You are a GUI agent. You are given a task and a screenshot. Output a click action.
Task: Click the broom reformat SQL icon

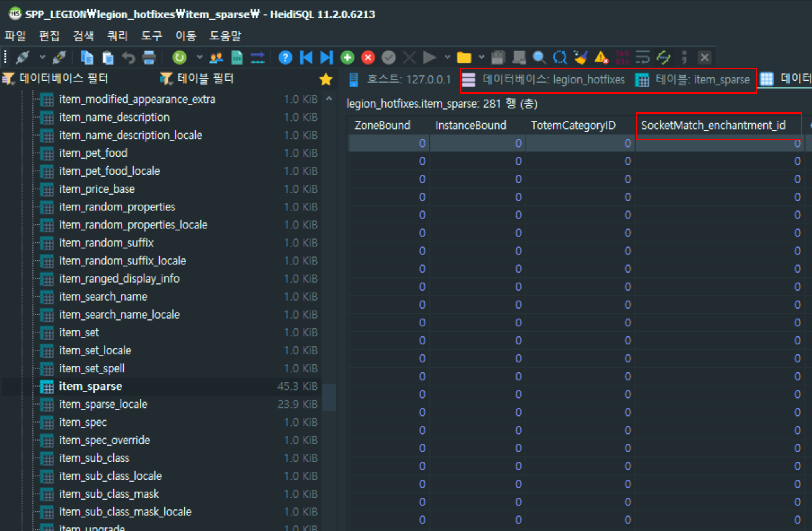[581, 57]
